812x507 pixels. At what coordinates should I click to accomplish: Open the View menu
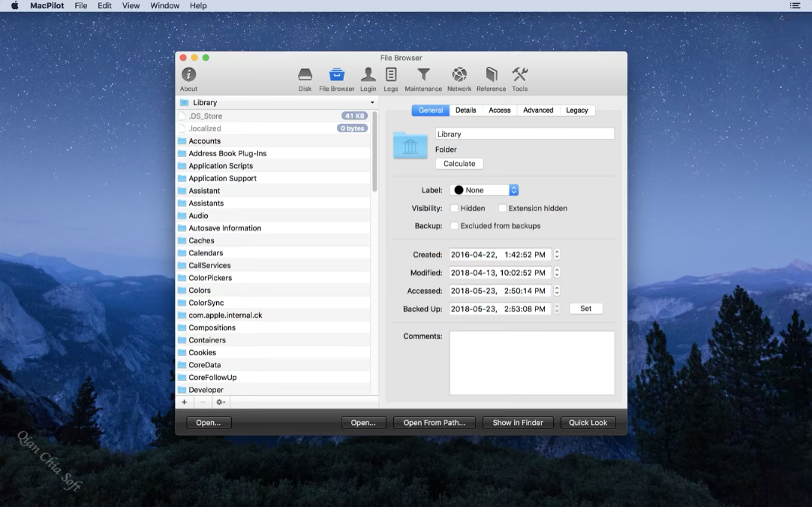click(x=131, y=6)
